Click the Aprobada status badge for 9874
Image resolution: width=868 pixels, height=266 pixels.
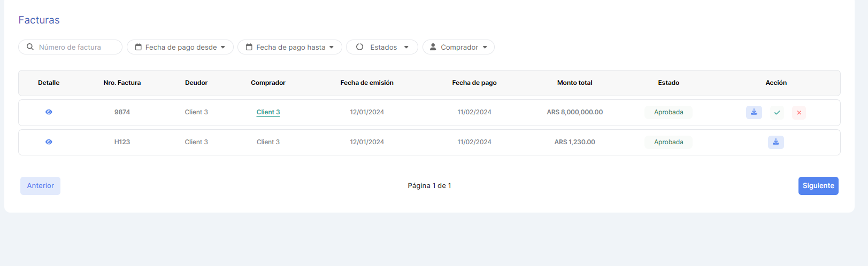click(x=668, y=112)
